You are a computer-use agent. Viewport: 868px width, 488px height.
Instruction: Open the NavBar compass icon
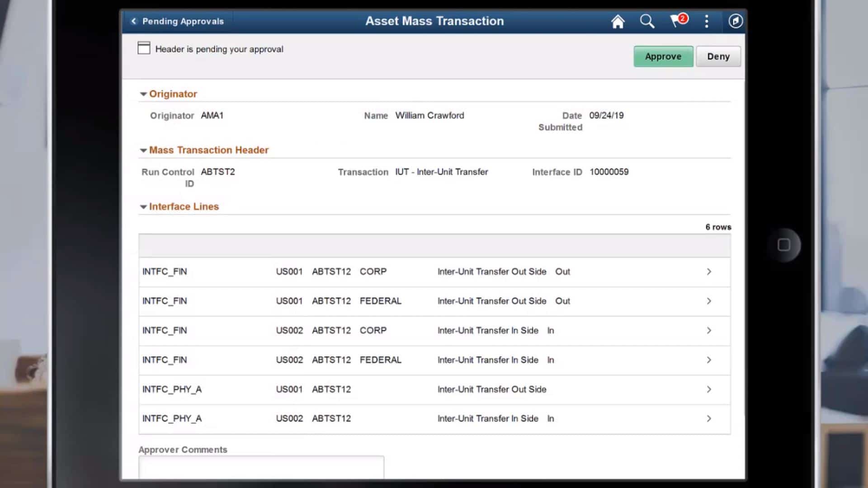(735, 21)
